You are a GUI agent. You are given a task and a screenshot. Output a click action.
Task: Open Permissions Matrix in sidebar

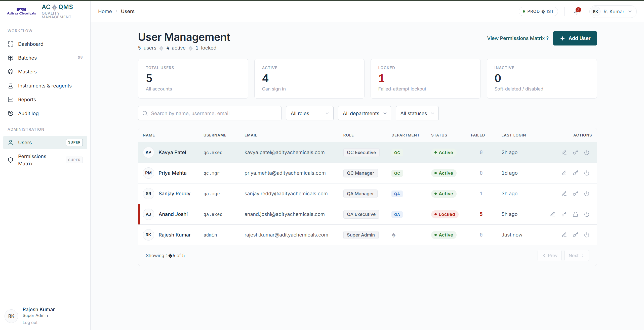[45, 160]
